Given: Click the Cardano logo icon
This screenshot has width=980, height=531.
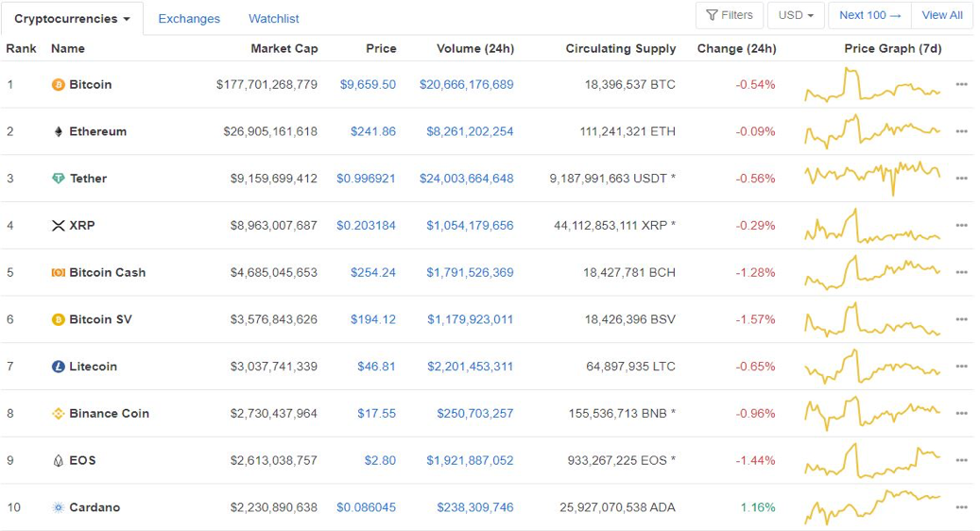Looking at the screenshot, I should coord(59,507).
